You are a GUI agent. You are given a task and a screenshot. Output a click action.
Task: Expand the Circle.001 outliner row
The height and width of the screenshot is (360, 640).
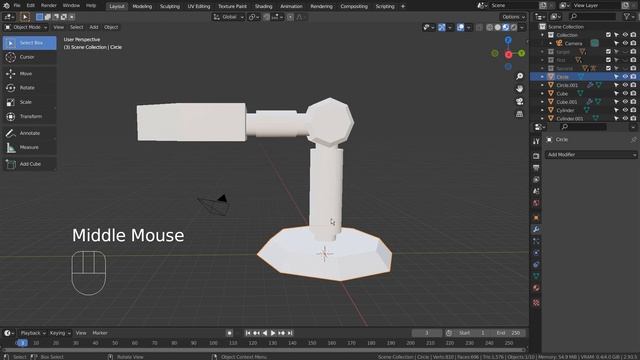point(542,85)
